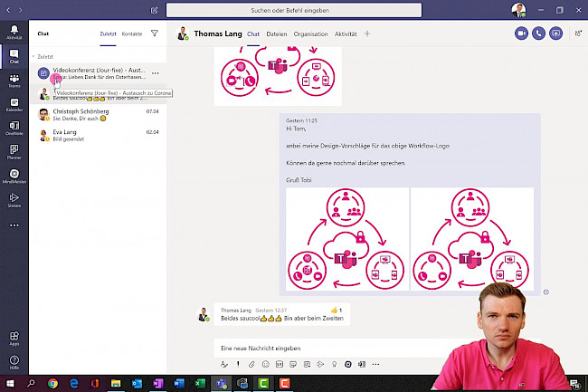Go forward with the forward arrow

(20, 11)
